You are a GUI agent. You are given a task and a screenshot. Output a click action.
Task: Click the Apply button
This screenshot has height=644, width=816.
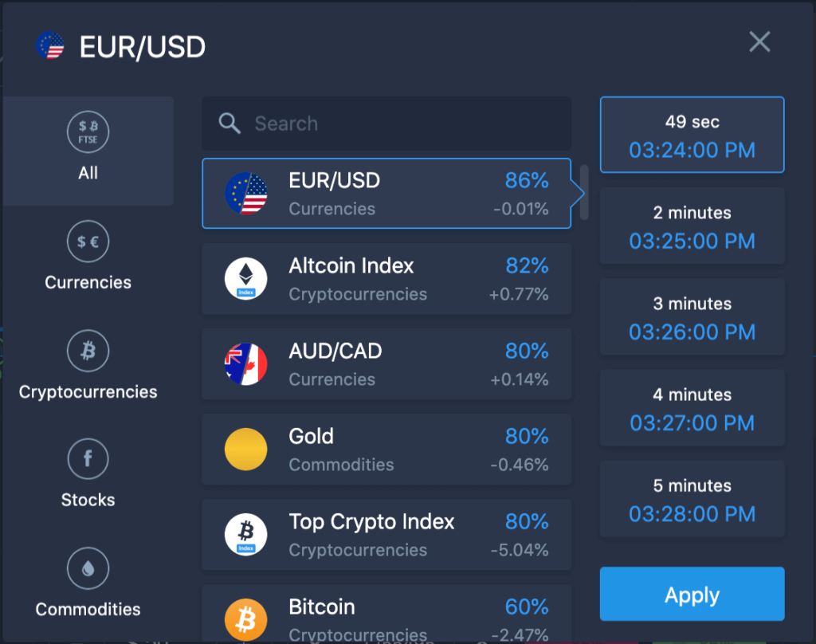tap(692, 594)
